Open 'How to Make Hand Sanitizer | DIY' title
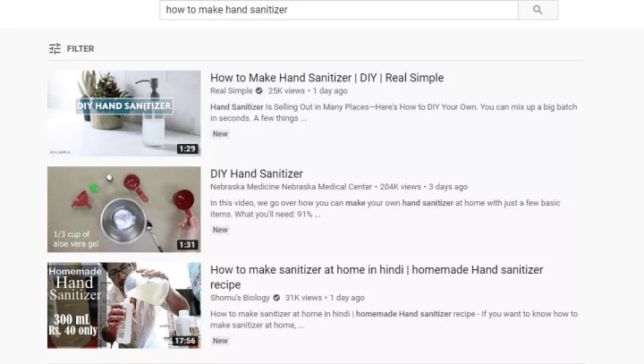The height and width of the screenshot is (364, 644). [x=327, y=78]
